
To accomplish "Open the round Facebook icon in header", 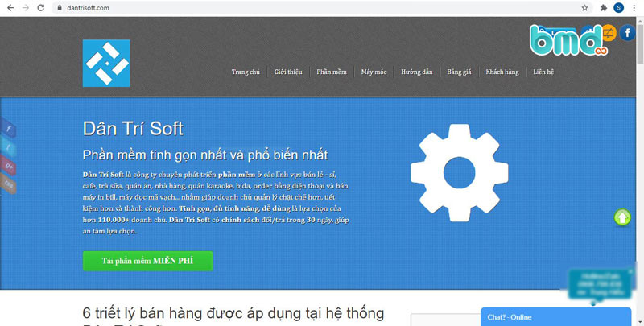I will click(x=627, y=33).
